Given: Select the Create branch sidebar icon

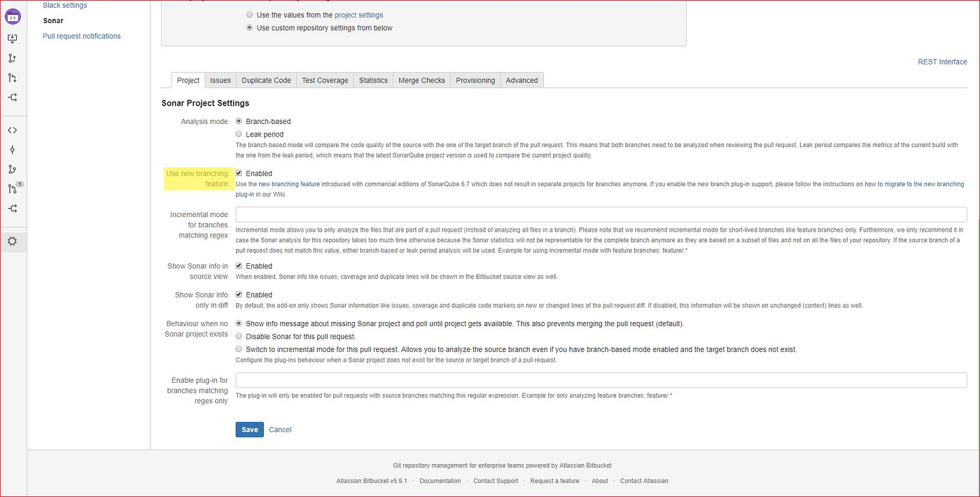Looking at the screenshot, I should click(x=13, y=58).
